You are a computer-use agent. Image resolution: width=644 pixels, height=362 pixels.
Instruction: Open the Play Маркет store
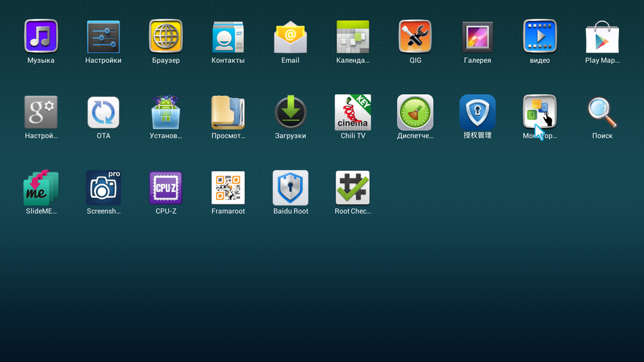click(x=602, y=37)
